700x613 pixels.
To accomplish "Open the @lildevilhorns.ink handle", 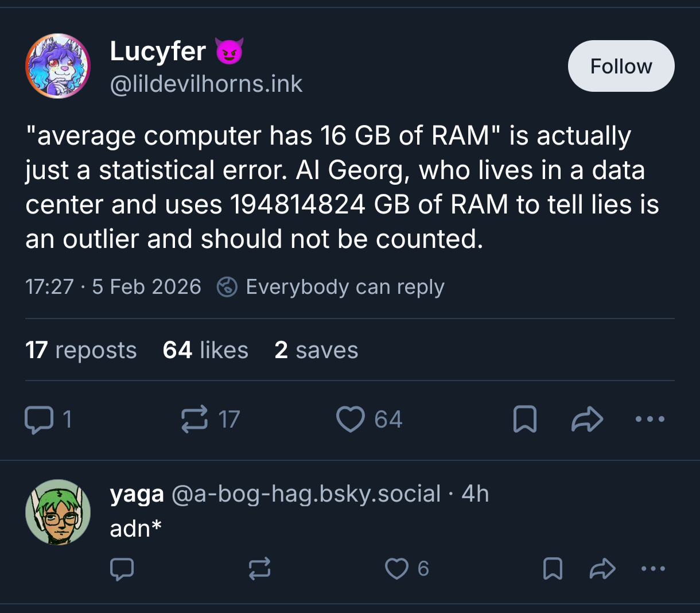I will [x=206, y=84].
